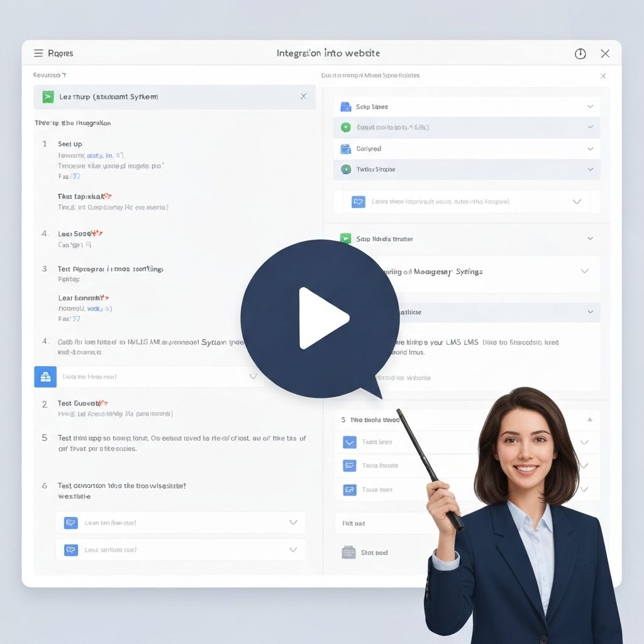
Task: Close the right panel with small X
Action: [x=602, y=76]
